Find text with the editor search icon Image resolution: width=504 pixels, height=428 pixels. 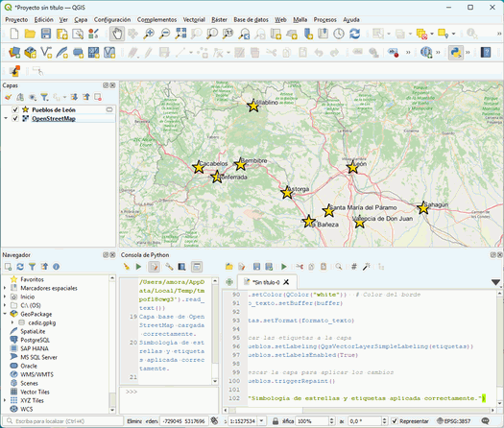tap(339, 267)
